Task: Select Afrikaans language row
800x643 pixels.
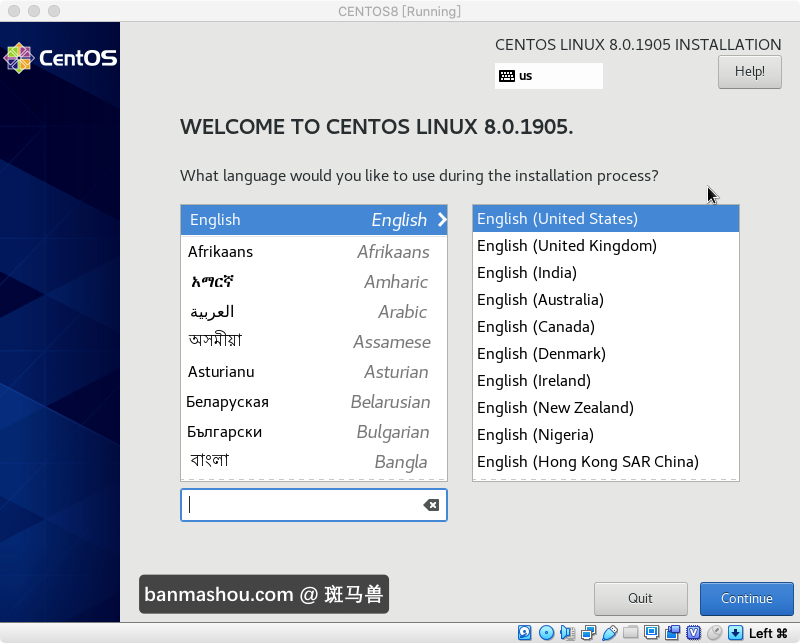Action: pyautogui.click(x=314, y=252)
